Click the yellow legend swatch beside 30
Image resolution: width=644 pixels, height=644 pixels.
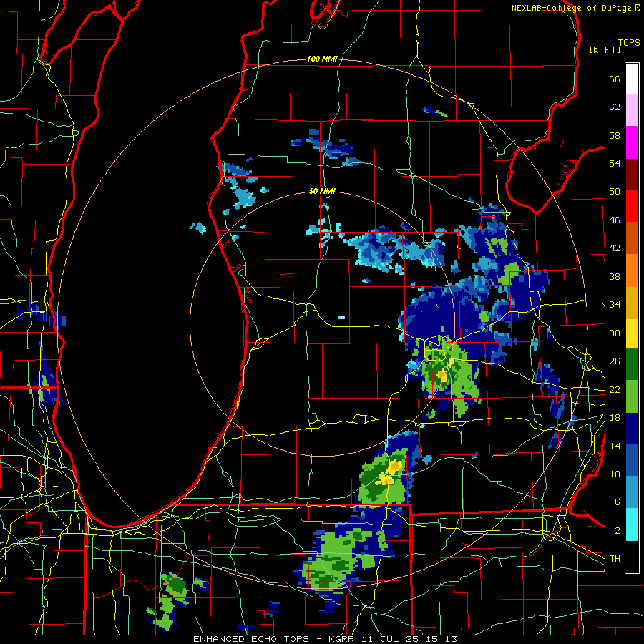[632, 333]
